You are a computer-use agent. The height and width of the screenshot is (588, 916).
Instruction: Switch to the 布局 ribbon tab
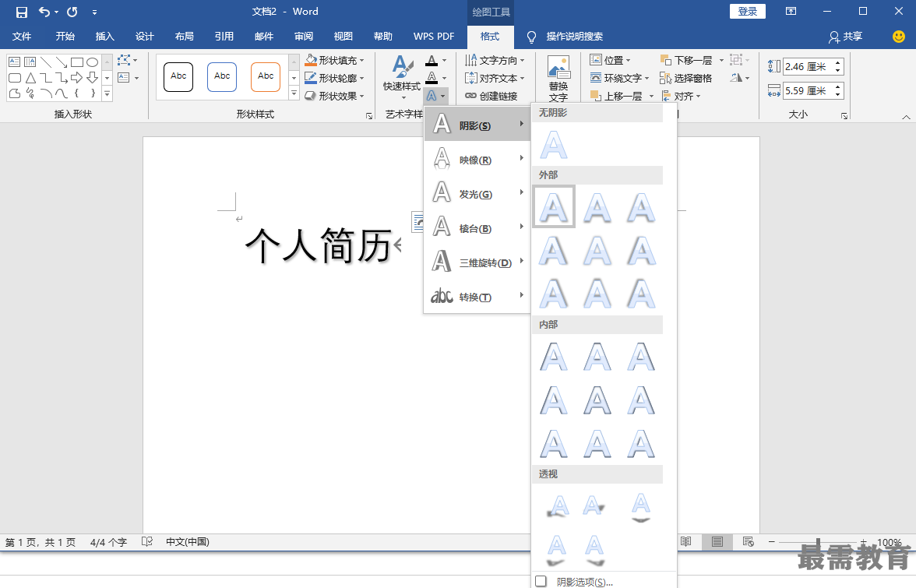pos(184,36)
